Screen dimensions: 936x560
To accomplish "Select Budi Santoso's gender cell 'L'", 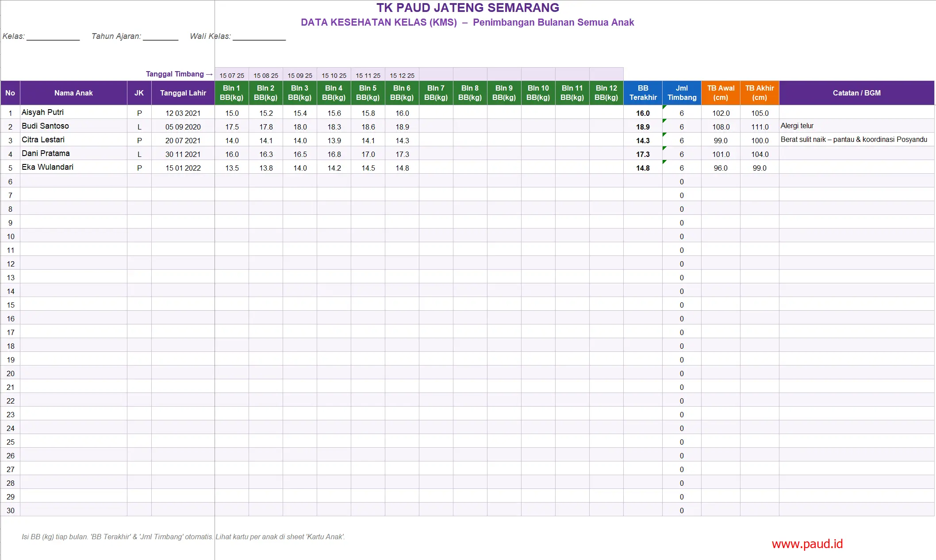I will [x=139, y=126].
